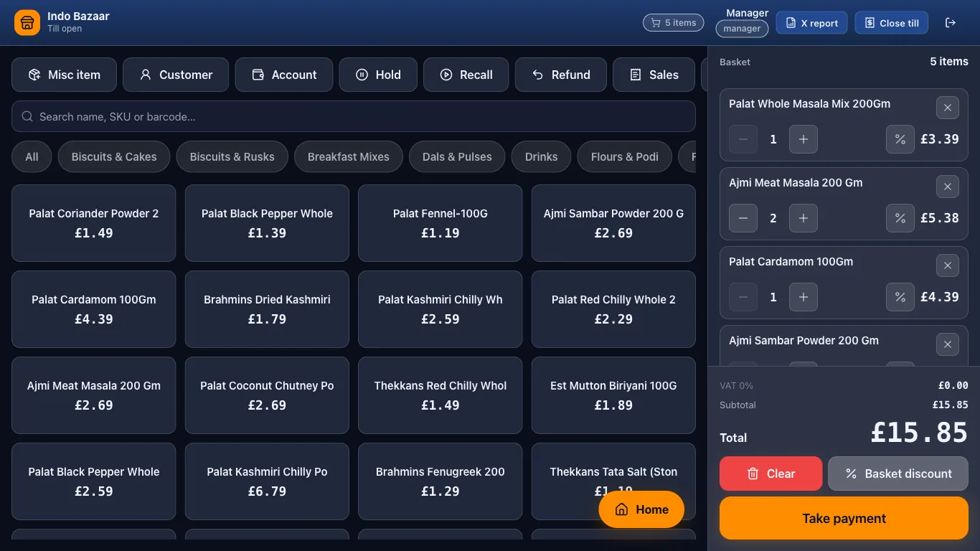980x551 pixels.
Task: Click the Till open status text
Action: (65, 29)
